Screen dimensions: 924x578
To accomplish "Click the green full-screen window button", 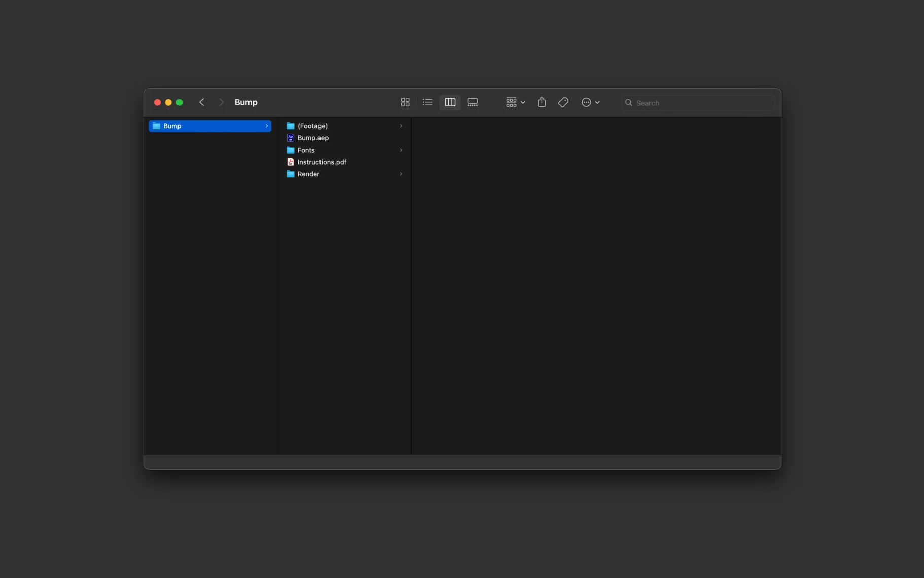I will [180, 102].
